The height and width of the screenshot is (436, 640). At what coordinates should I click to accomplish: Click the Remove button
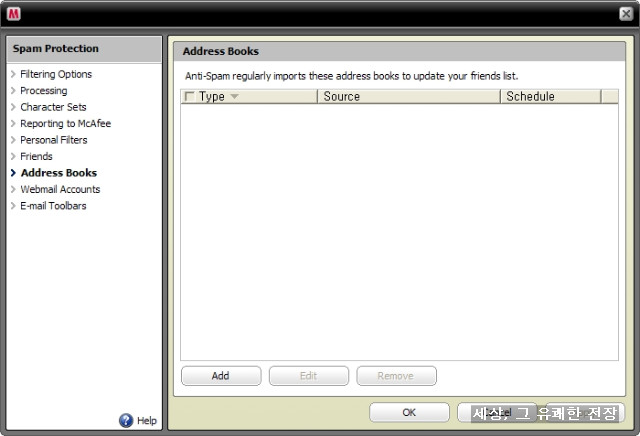(396, 376)
